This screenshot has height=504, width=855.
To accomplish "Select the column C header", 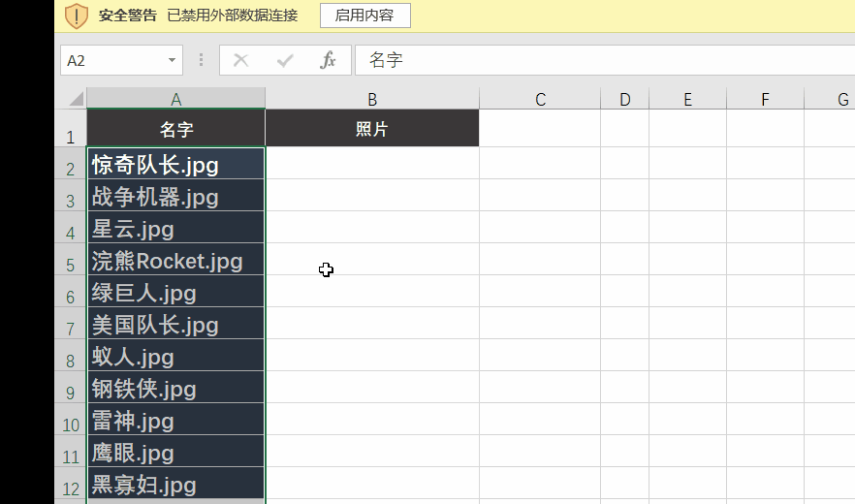I will point(540,98).
